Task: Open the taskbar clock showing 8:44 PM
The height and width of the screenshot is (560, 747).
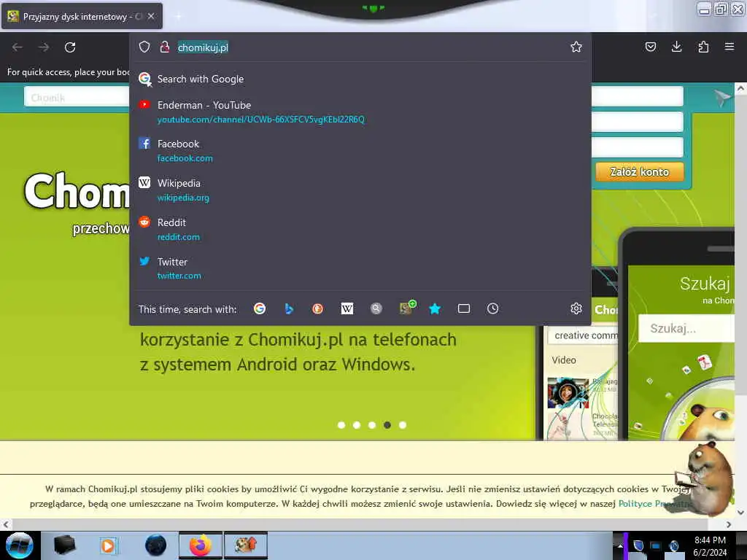Action: pyautogui.click(x=710, y=546)
